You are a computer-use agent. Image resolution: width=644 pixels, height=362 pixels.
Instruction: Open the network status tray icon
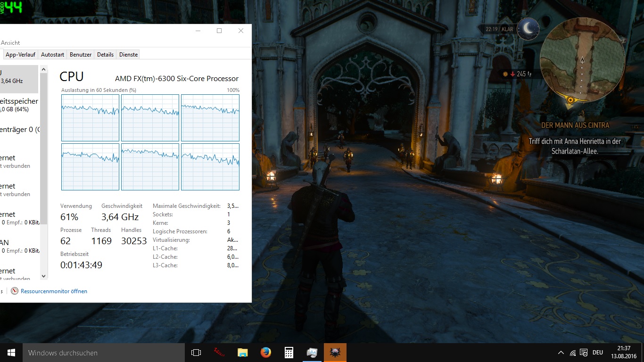tap(573, 353)
